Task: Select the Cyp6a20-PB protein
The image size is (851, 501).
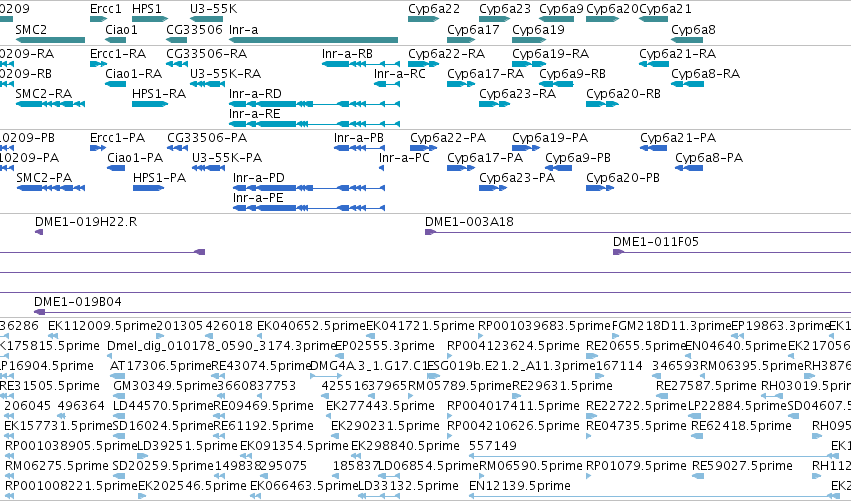Action: (x=600, y=188)
